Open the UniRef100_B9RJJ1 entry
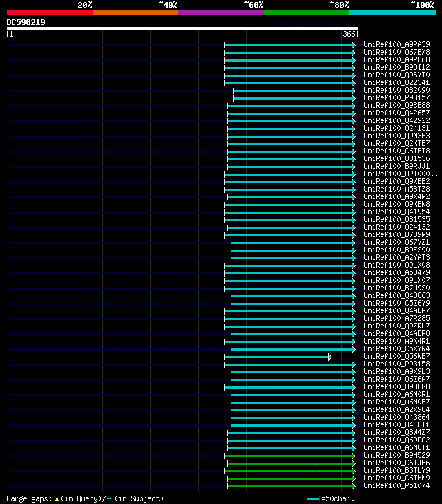Screen dimensions: 442x504 coord(396,166)
